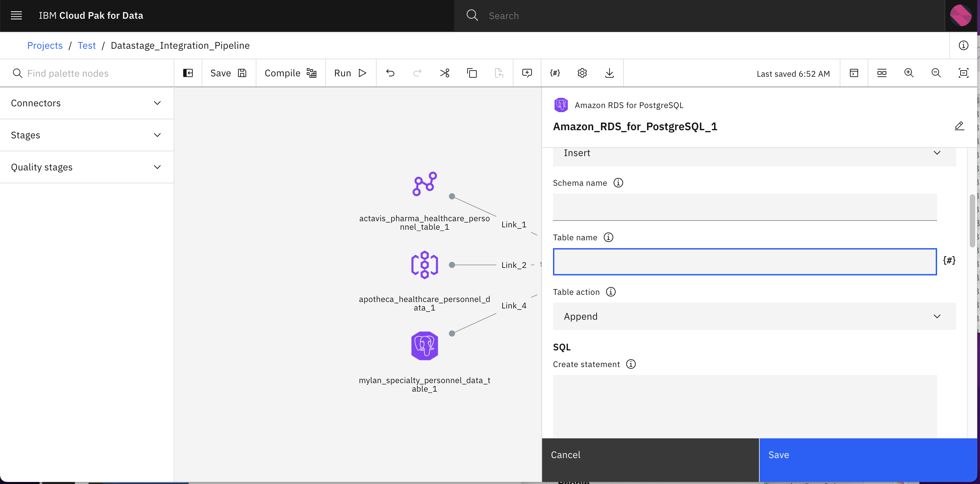This screenshot has width=980, height=484.
Task: Click the Last saved 6:52 AM status
Action: click(793, 74)
